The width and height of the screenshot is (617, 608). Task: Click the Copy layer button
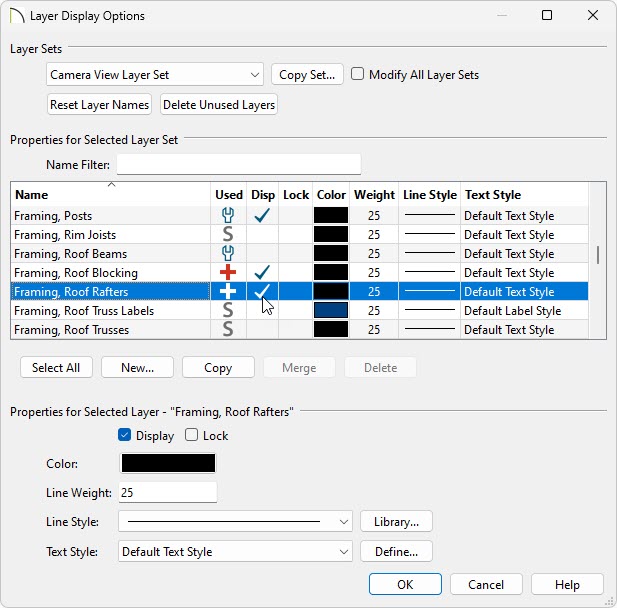pos(218,367)
